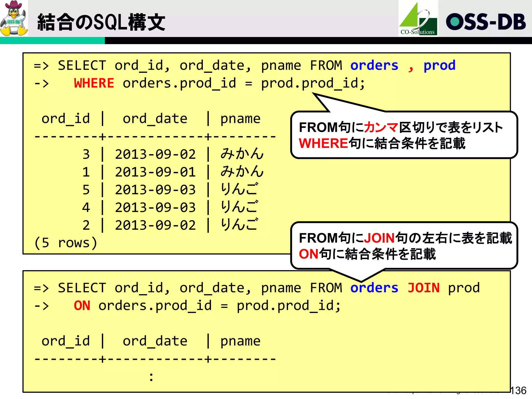Click the みかん value in the ord_id 3 row
Screen dimensions: 532x399
click(242, 154)
